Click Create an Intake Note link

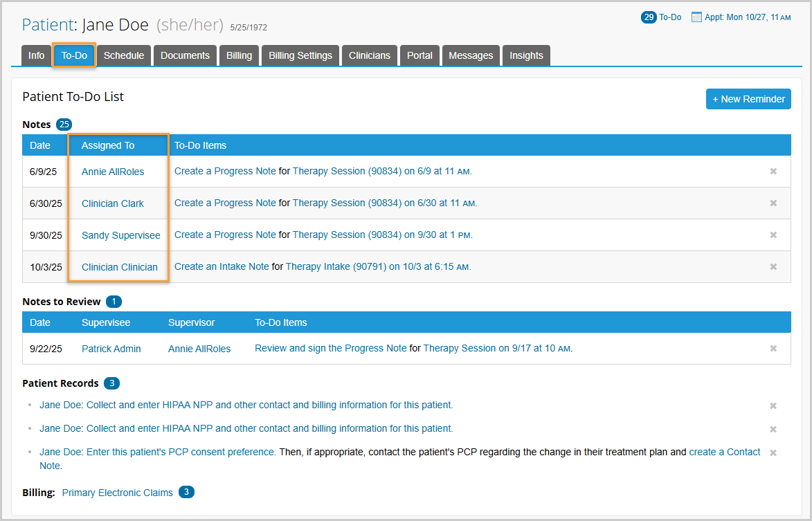pos(222,266)
